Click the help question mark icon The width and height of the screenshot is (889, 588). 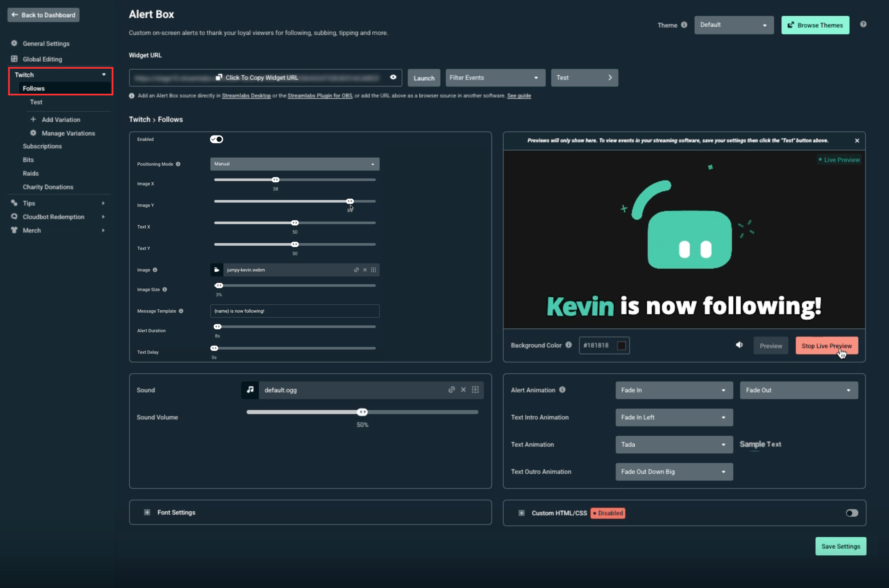pos(863,24)
